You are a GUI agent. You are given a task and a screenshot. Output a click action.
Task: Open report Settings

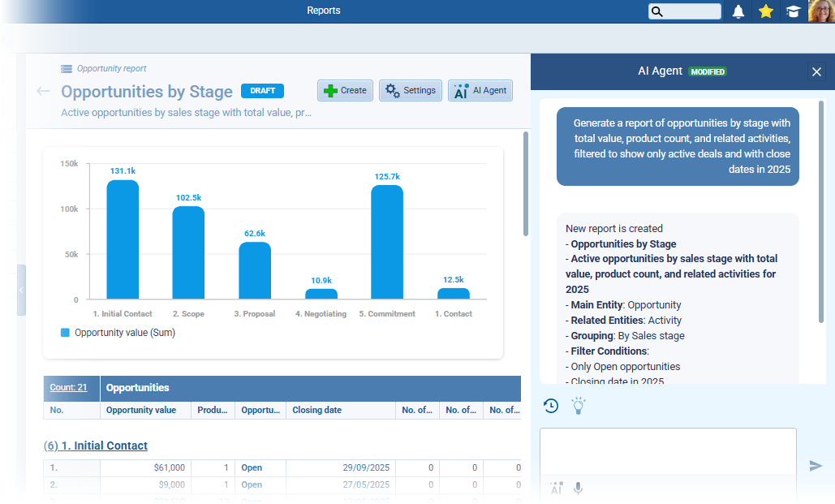tap(410, 91)
